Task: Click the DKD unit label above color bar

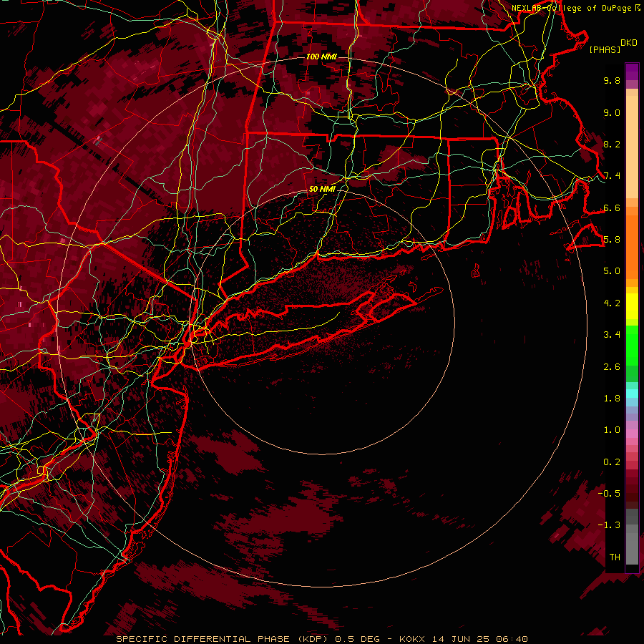Action: (628, 43)
